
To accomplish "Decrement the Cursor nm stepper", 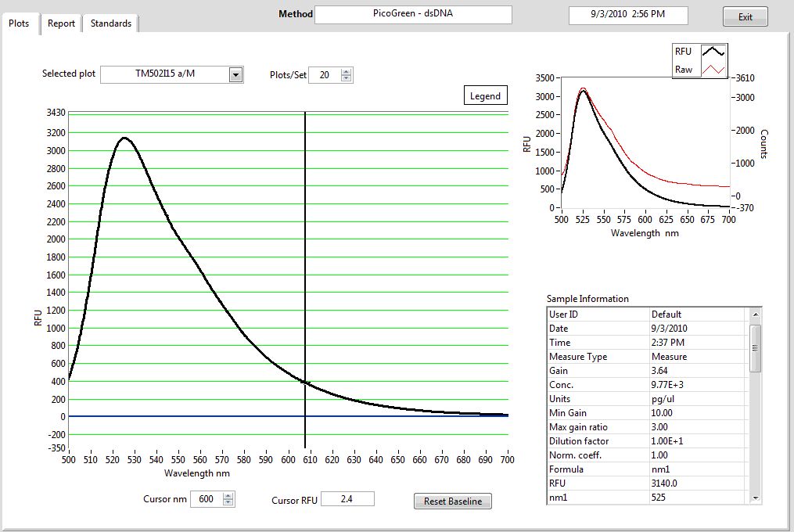I will pyautogui.click(x=228, y=503).
